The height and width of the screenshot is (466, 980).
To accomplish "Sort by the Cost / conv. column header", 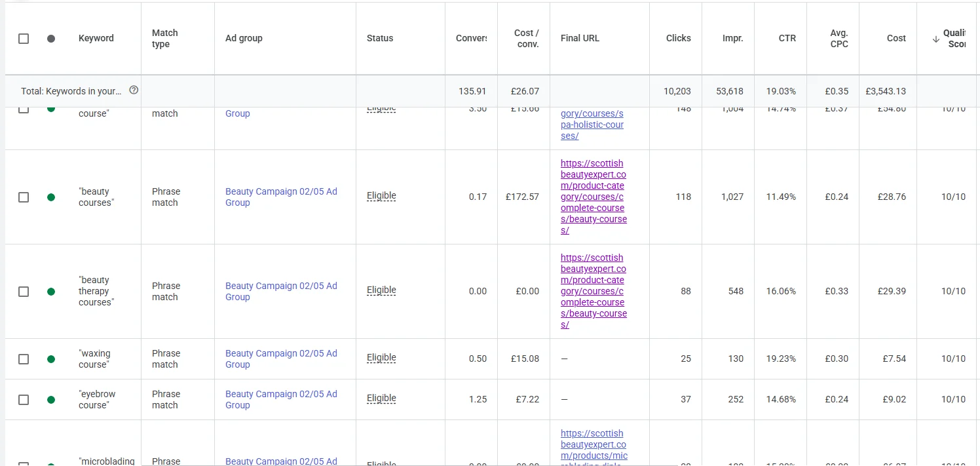I will [x=527, y=39].
